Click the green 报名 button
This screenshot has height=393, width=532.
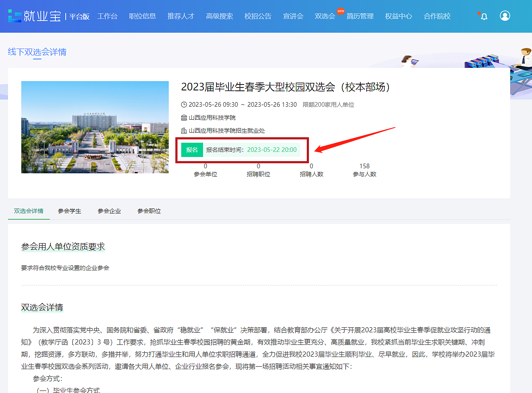pos(192,150)
